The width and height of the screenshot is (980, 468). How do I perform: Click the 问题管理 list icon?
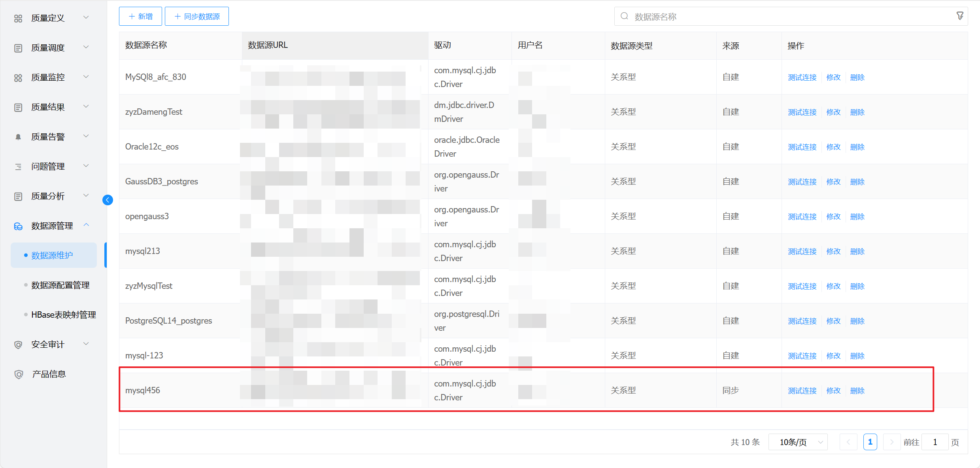18,167
